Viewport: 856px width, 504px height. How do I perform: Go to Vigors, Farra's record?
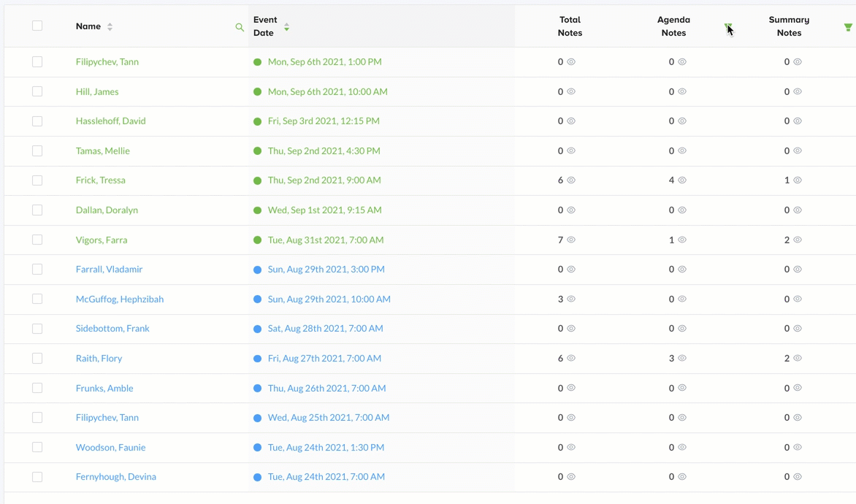click(x=102, y=240)
